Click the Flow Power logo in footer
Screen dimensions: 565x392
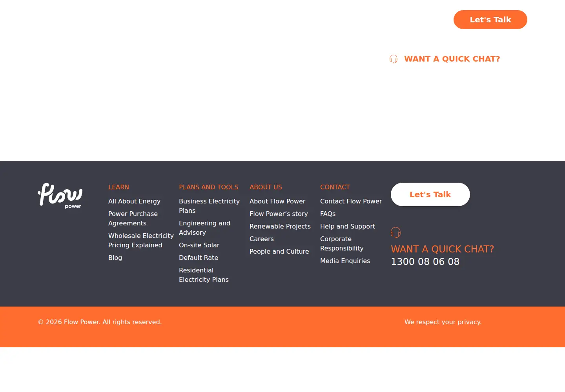(x=60, y=196)
